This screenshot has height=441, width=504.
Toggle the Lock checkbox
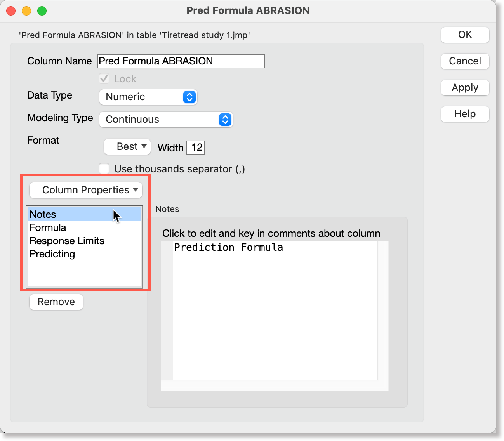point(104,79)
